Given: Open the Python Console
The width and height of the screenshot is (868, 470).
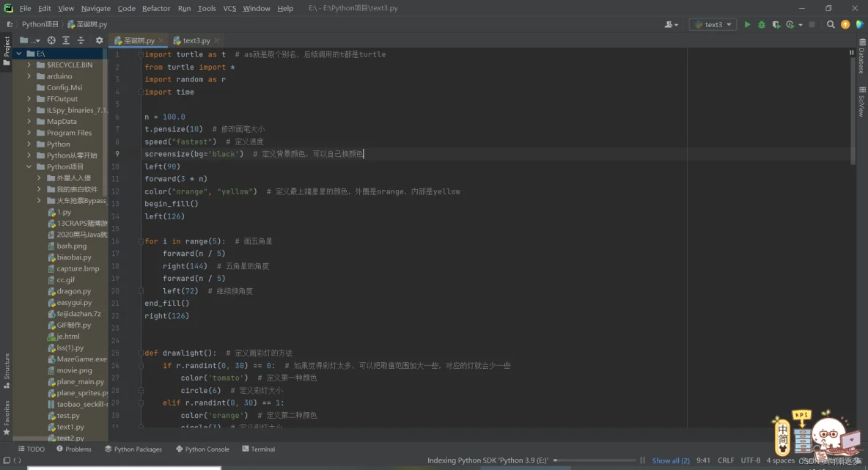Looking at the screenshot, I should click(x=202, y=449).
